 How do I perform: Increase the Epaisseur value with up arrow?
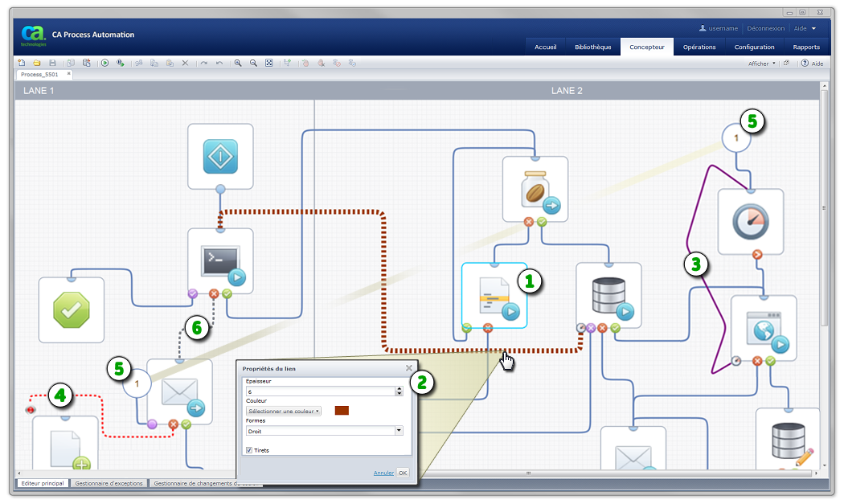[399, 389]
